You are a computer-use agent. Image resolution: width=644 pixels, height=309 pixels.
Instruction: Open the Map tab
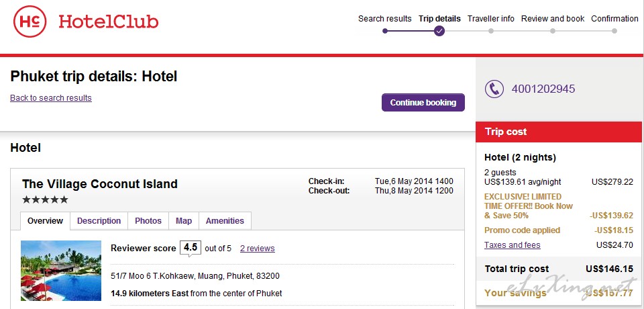(x=184, y=221)
